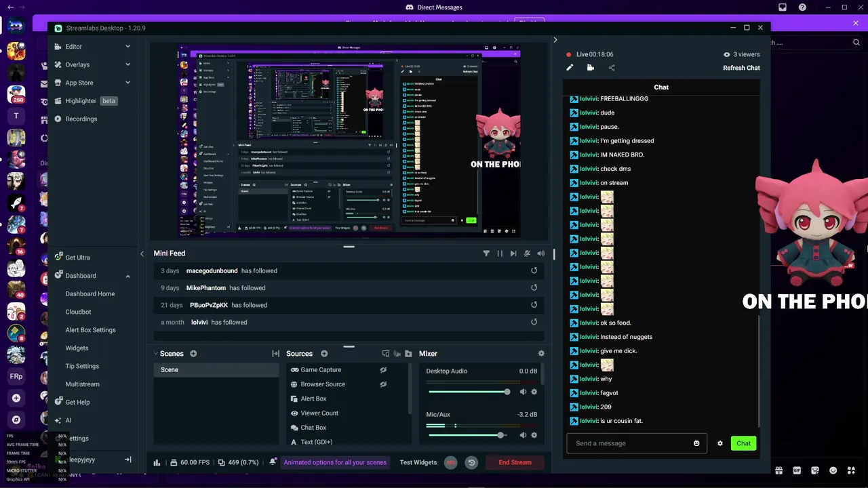Edit stream info pencil icon
The height and width of the screenshot is (488, 868).
pyautogui.click(x=570, y=68)
